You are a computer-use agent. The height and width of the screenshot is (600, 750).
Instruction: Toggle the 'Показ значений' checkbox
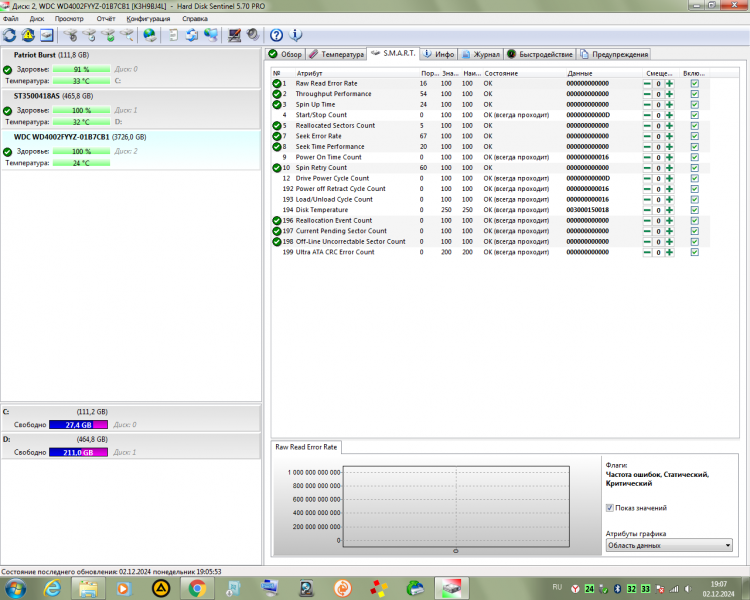click(x=610, y=508)
